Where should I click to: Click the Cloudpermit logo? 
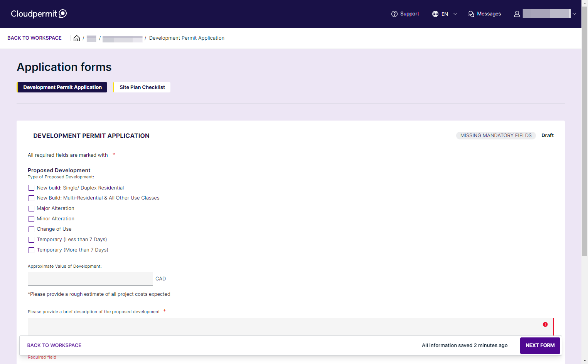point(39,14)
